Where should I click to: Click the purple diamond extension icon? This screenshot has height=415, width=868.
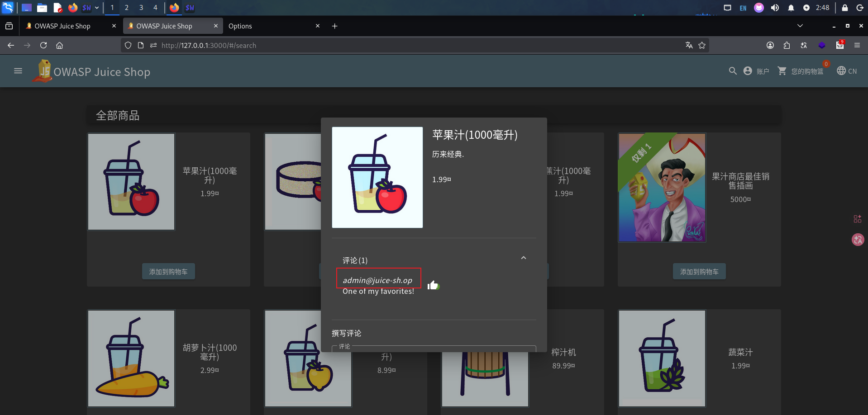tap(822, 45)
